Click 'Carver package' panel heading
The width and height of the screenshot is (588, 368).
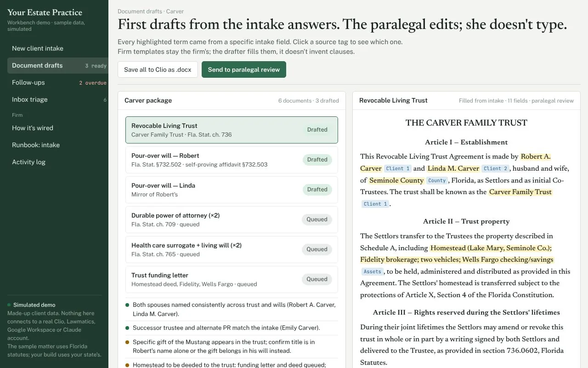point(148,100)
